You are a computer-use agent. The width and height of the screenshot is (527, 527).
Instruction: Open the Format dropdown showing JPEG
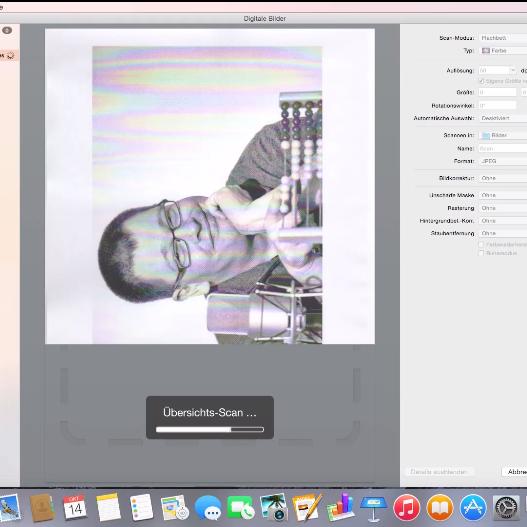click(503, 161)
